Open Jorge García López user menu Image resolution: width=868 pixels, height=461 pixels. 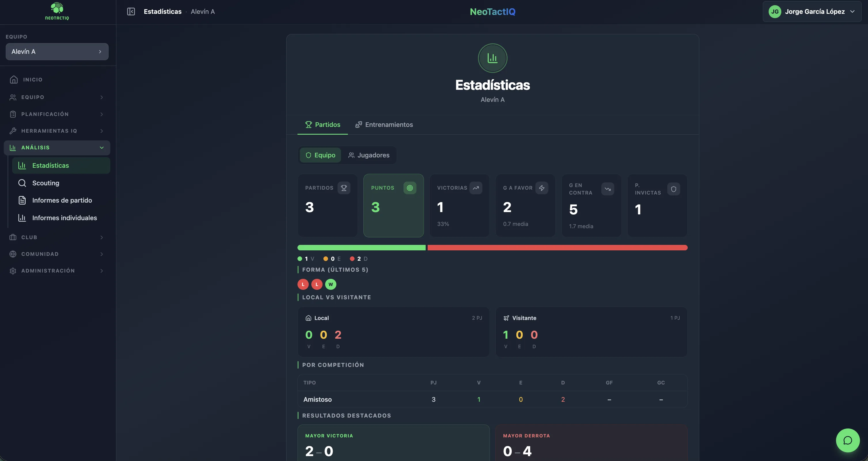(812, 12)
